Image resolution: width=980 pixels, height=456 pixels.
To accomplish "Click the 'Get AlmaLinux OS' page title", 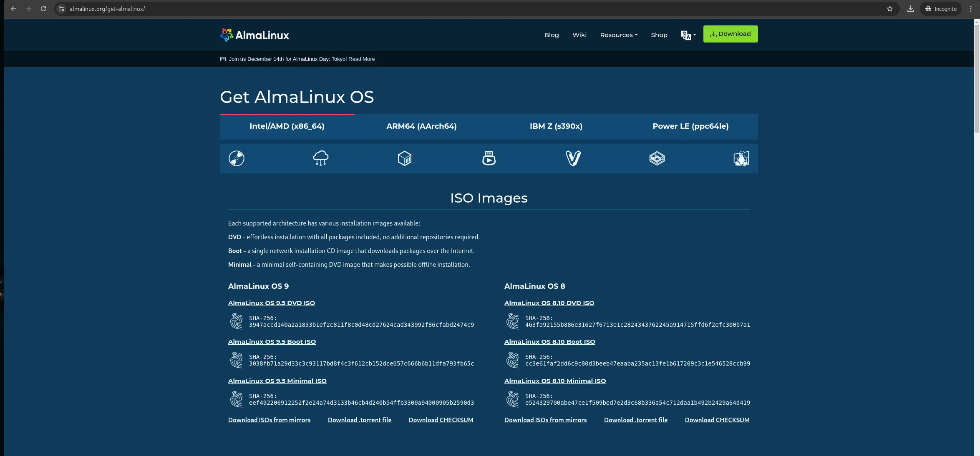I will coord(297,97).
